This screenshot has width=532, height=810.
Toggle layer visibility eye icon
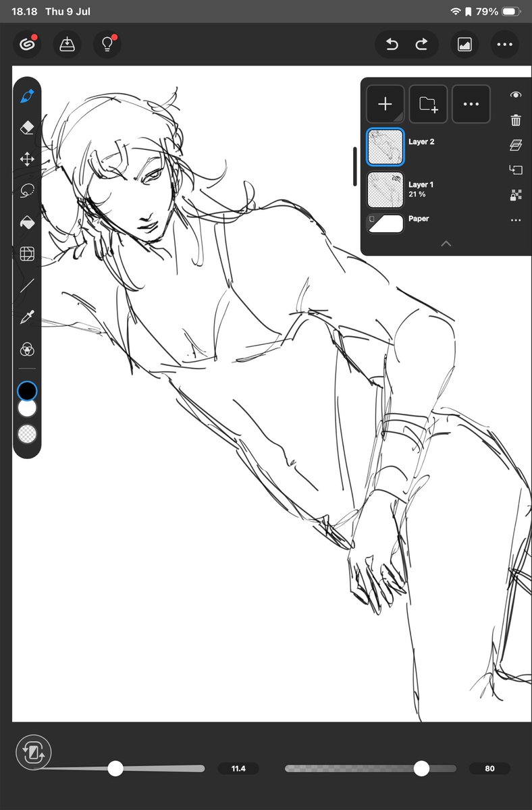click(516, 96)
